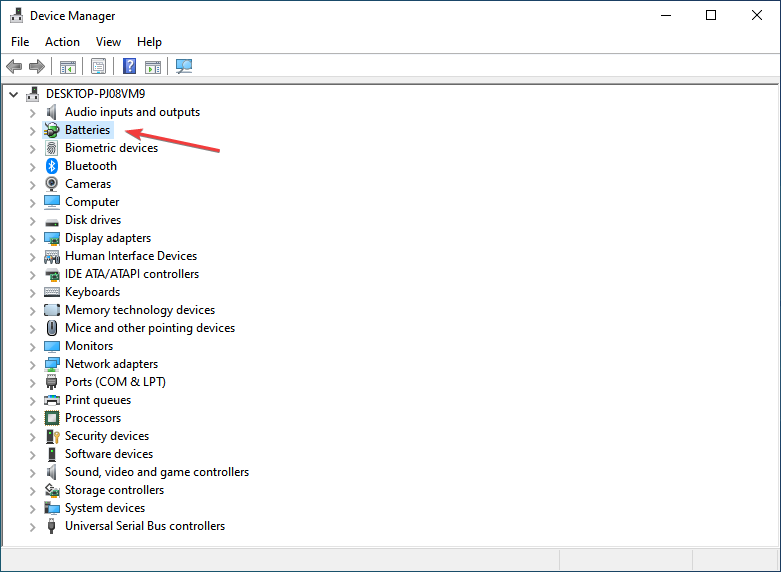Viewport: 781px width, 572px height.
Task: Click the Device Manager title bar icon
Action: tap(16, 15)
